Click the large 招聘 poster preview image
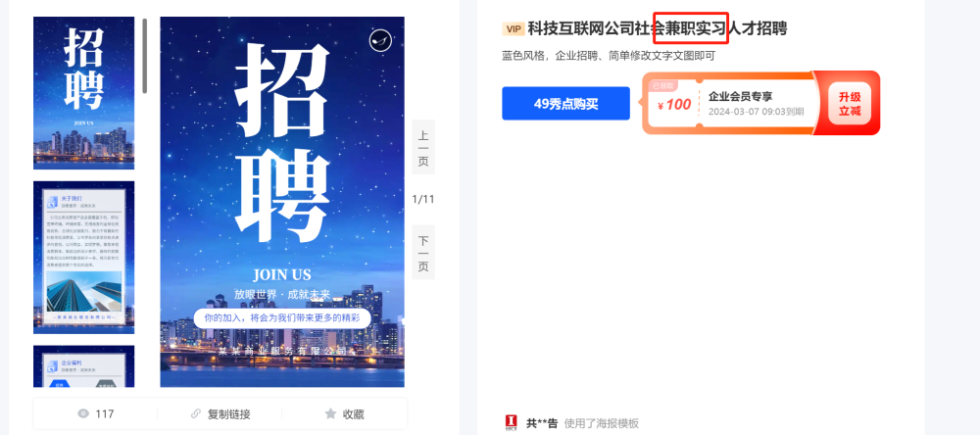This screenshot has width=980, height=435. tap(282, 202)
